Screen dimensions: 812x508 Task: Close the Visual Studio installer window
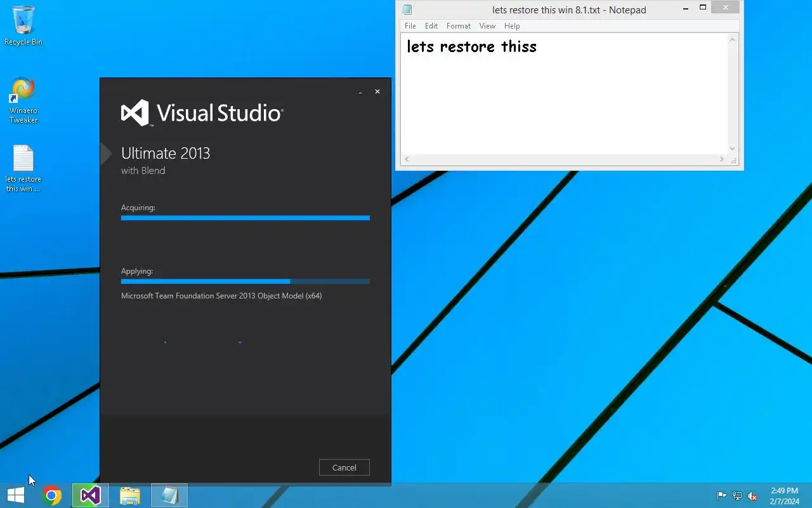[x=377, y=92]
